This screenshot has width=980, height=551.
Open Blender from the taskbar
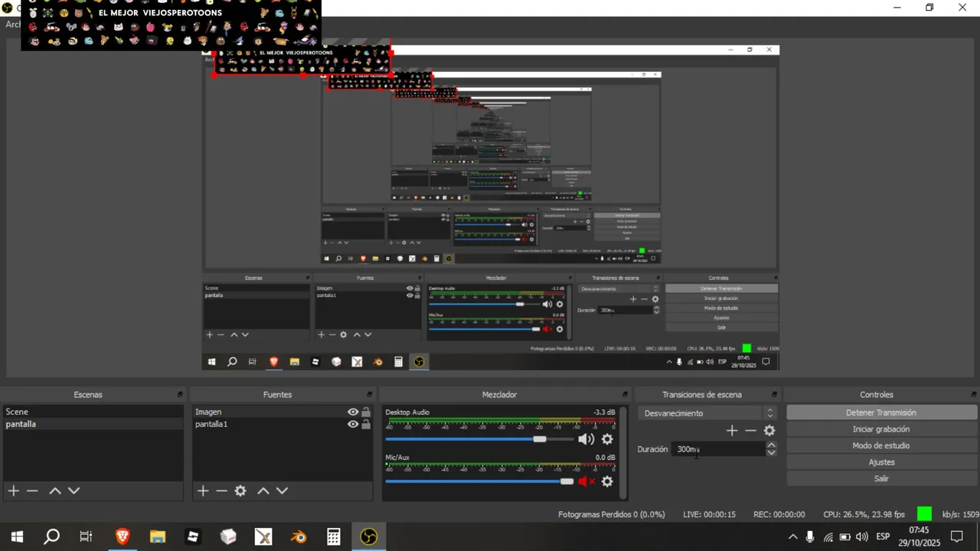click(x=299, y=536)
